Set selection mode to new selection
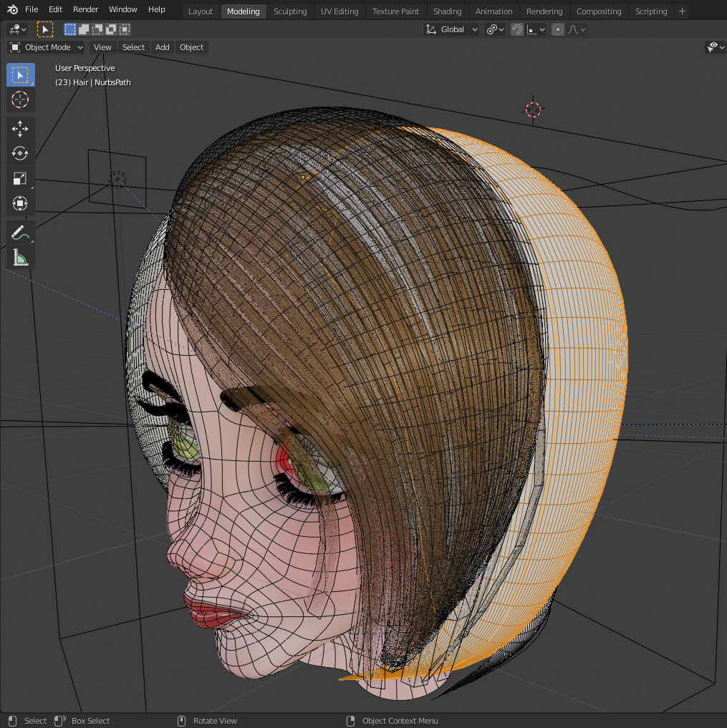The width and height of the screenshot is (727, 728). click(x=70, y=30)
